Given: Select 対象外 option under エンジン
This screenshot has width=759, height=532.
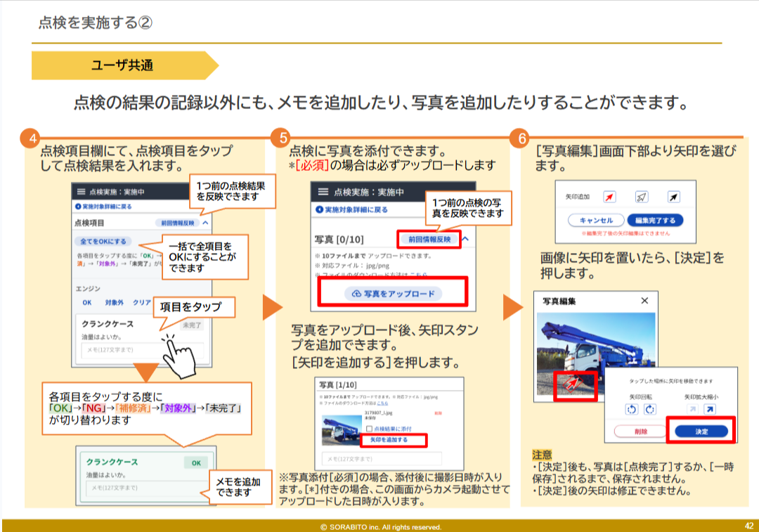Looking at the screenshot, I should tap(114, 302).
